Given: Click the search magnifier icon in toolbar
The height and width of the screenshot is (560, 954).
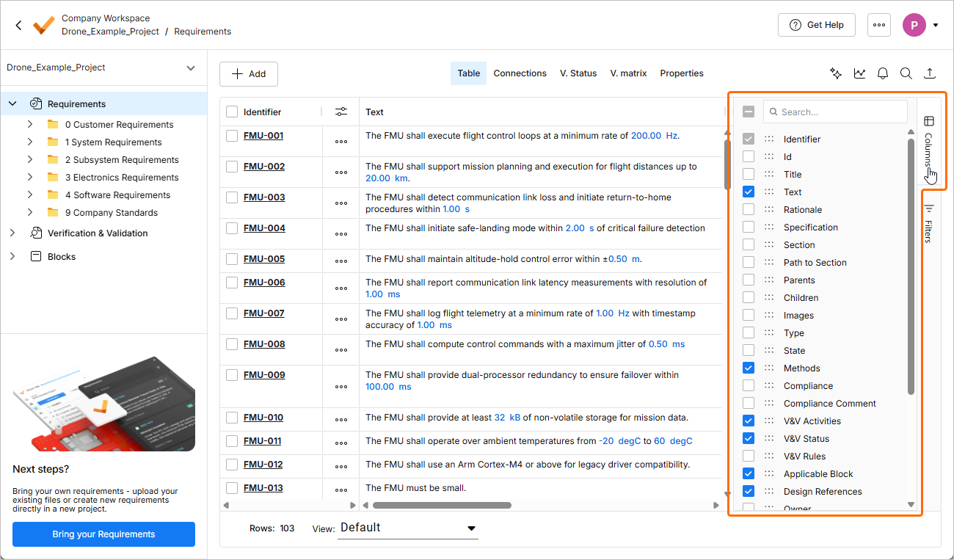Looking at the screenshot, I should tap(906, 73).
